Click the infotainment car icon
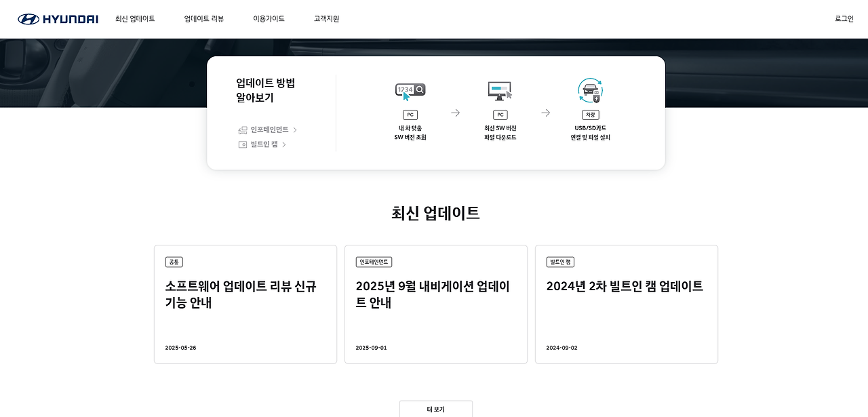The width and height of the screenshot is (868, 417). (243, 130)
